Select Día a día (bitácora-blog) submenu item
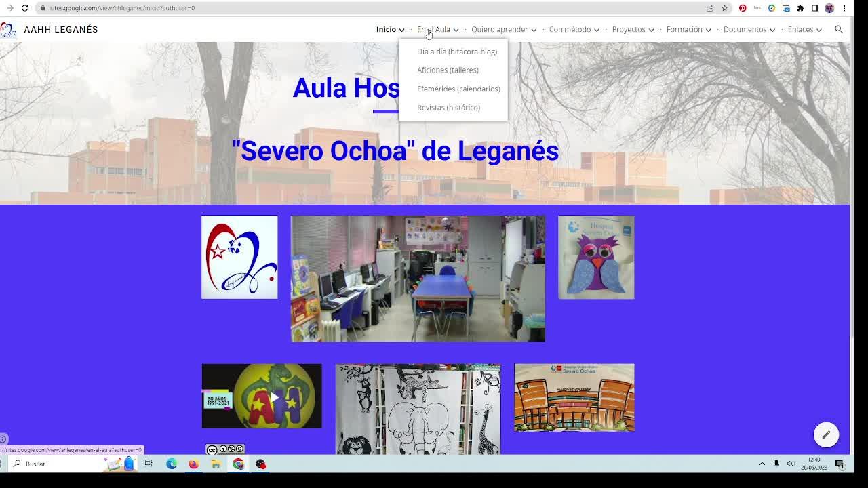Screen dimensions: 868x488 coord(457,52)
